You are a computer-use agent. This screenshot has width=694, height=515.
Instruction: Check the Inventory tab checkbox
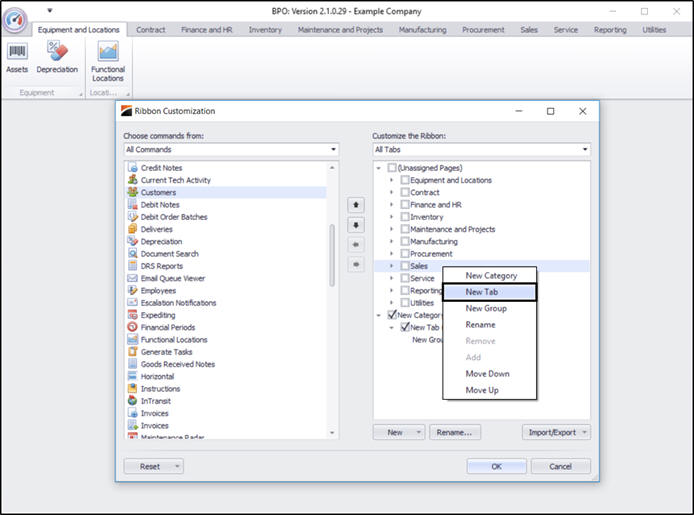(x=405, y=217)
